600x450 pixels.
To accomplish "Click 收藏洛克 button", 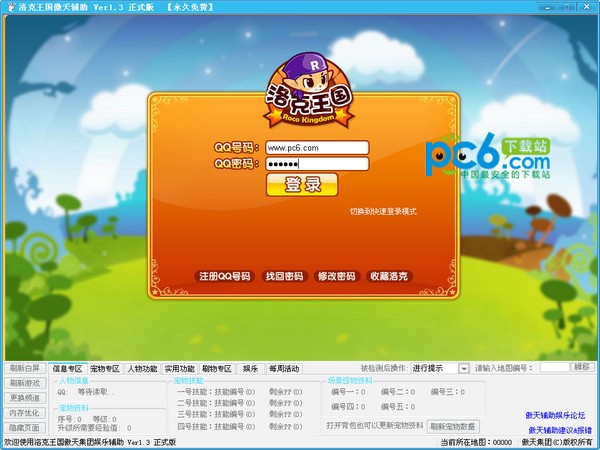I will [389, 276].
